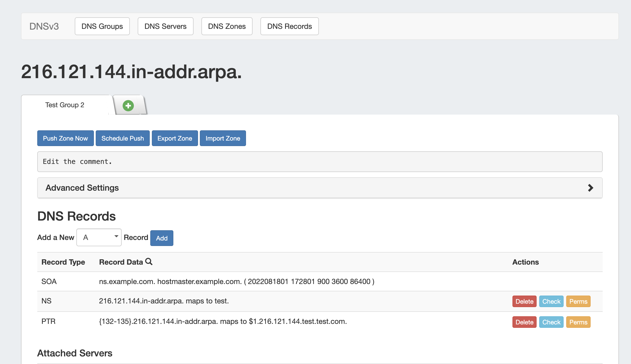Go to DNS Servers page
Screen dimensions: 631x364
165,26
